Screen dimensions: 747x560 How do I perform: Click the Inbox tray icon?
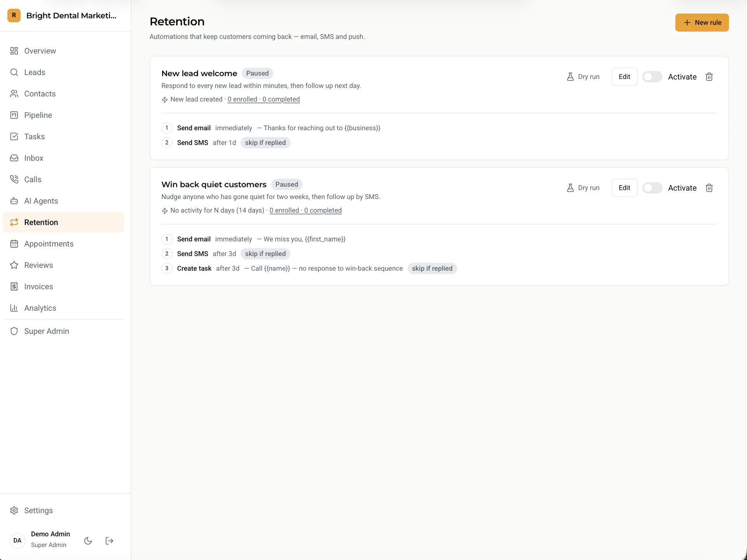point(14,158)
